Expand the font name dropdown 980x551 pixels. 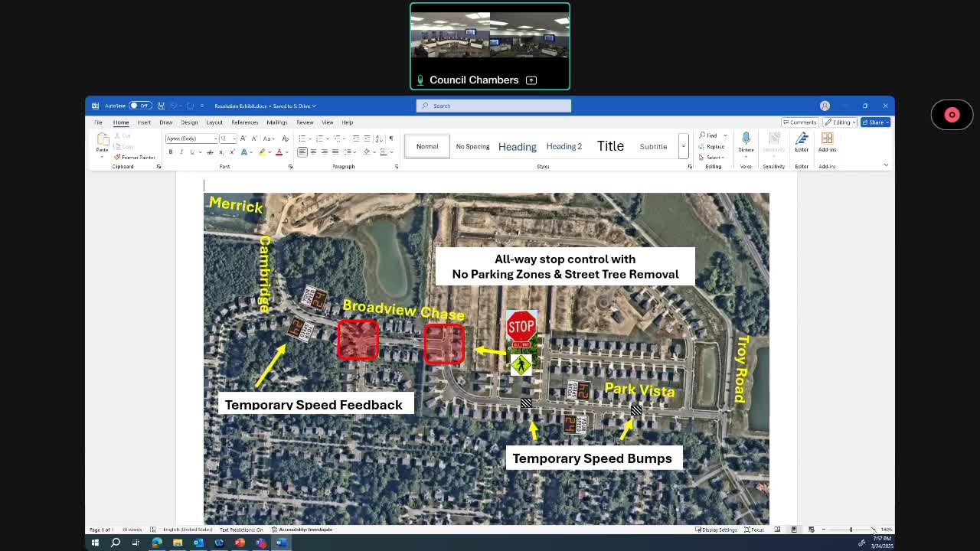215,139
